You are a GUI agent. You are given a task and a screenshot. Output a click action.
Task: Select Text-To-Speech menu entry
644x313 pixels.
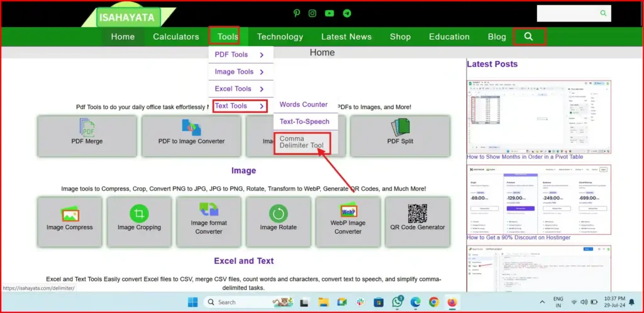[304, 122]
